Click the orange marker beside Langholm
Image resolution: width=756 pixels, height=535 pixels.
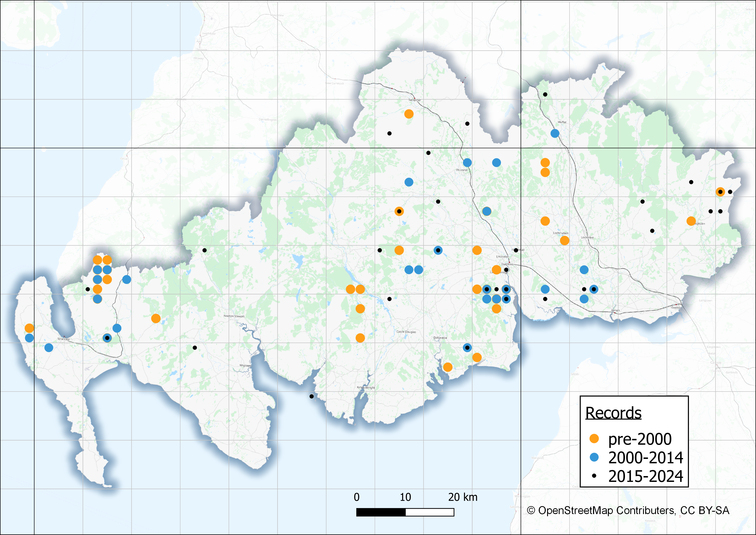click(691, 221)
